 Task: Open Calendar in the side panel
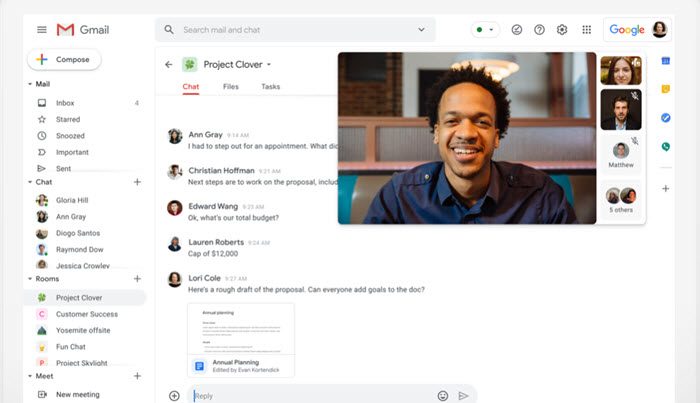pos(666,61)
